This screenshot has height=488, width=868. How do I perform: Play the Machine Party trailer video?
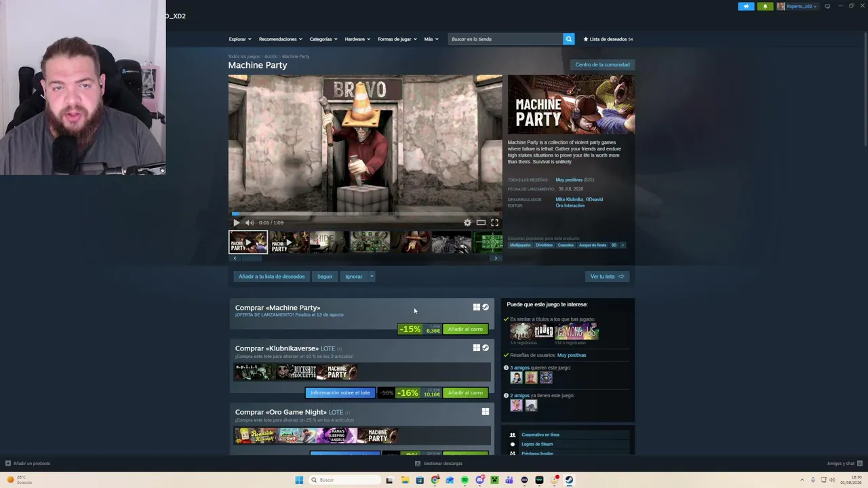(236, 222)
